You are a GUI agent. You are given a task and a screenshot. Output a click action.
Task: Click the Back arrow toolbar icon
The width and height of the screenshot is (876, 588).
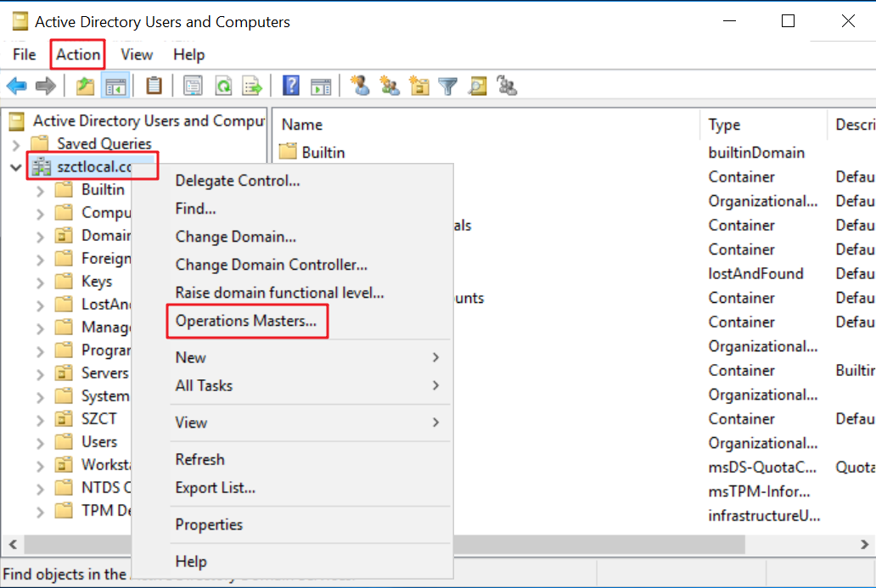pos(16,86)
